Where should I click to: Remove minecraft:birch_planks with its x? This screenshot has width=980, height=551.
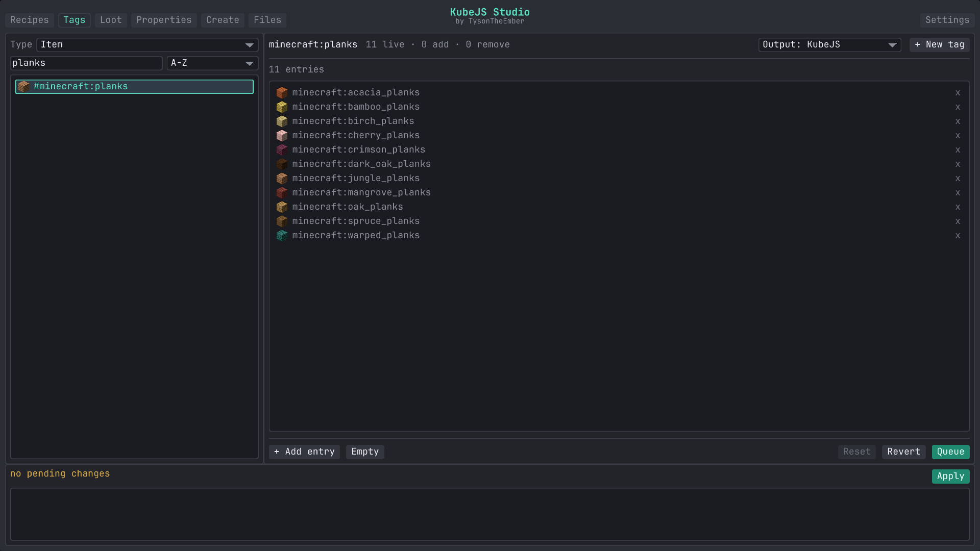click(958, 121)
